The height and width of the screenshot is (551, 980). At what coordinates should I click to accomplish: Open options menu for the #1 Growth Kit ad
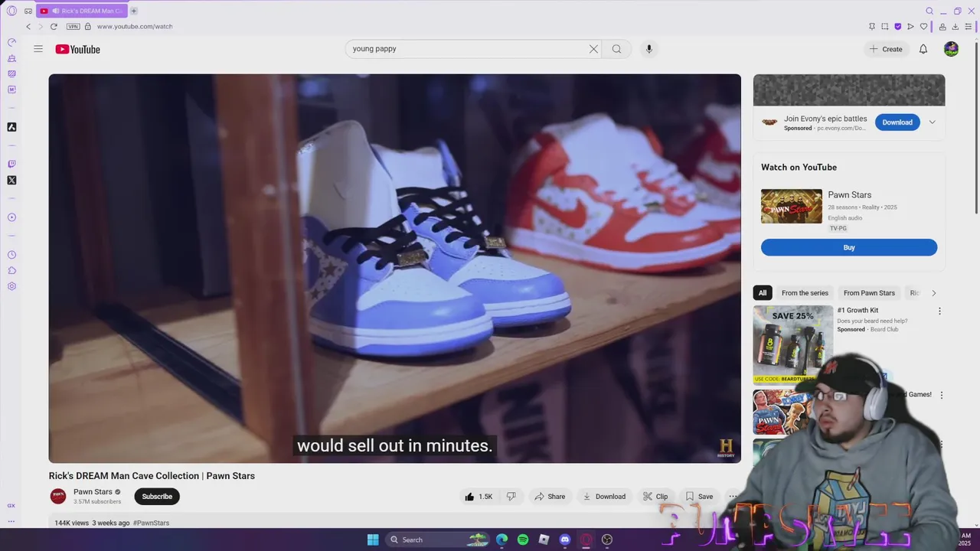pyautogui.click(x=939, y=311)
